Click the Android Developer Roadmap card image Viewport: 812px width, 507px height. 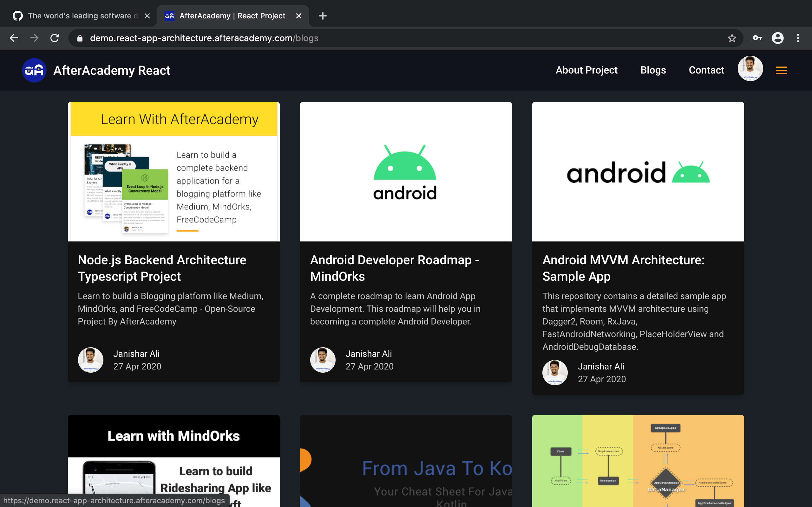pyautogui.click(x=406, y=172)
